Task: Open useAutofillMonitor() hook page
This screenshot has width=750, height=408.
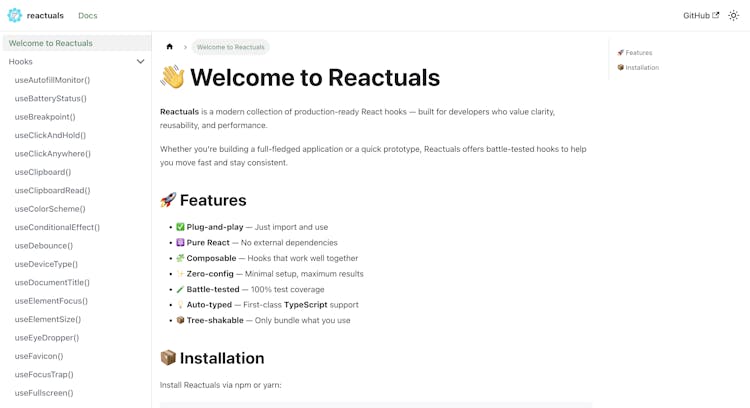Action: coord(52,80)
